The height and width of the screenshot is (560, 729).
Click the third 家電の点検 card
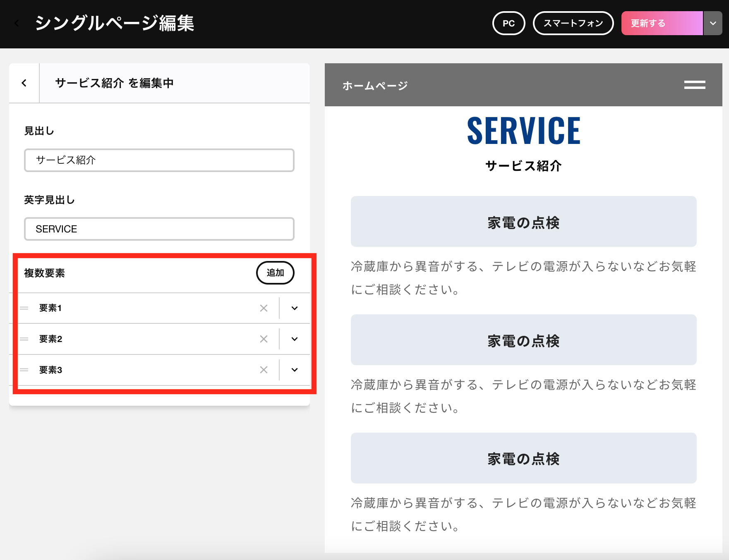click(523, 458)
